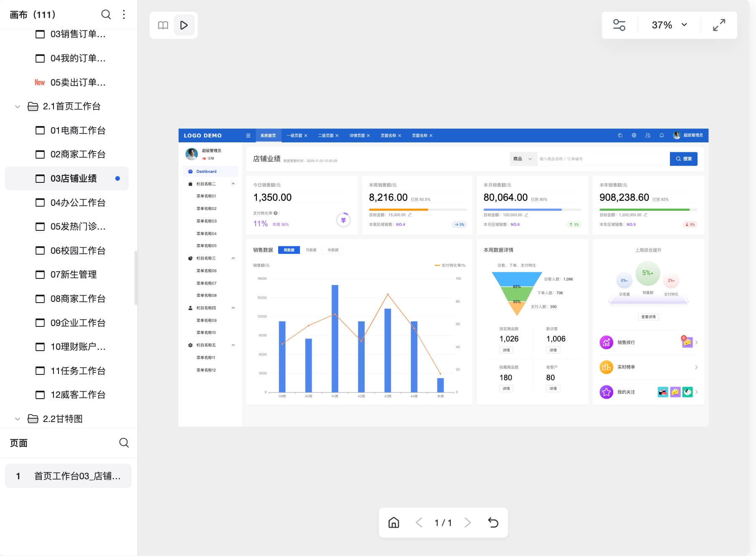Screen dimensions: 756x556
Task: Go to previous page arrow
Action: point(419,523)
